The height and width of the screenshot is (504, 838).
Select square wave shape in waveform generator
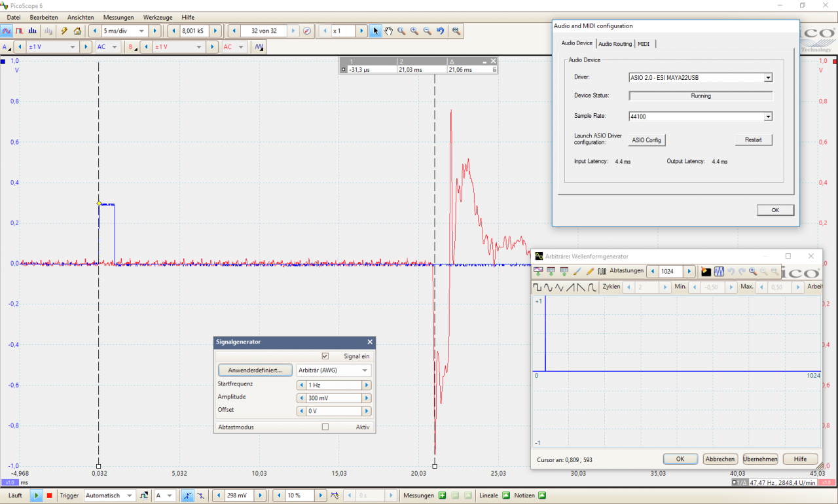pos(537,287)
